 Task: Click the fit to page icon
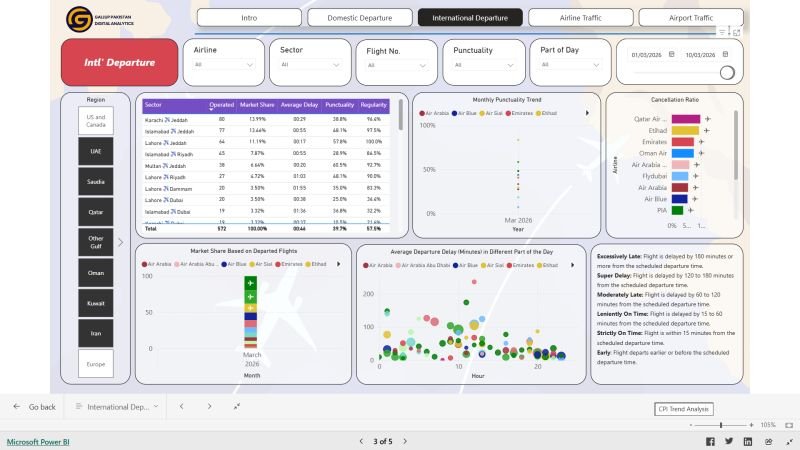coord(789,424)
